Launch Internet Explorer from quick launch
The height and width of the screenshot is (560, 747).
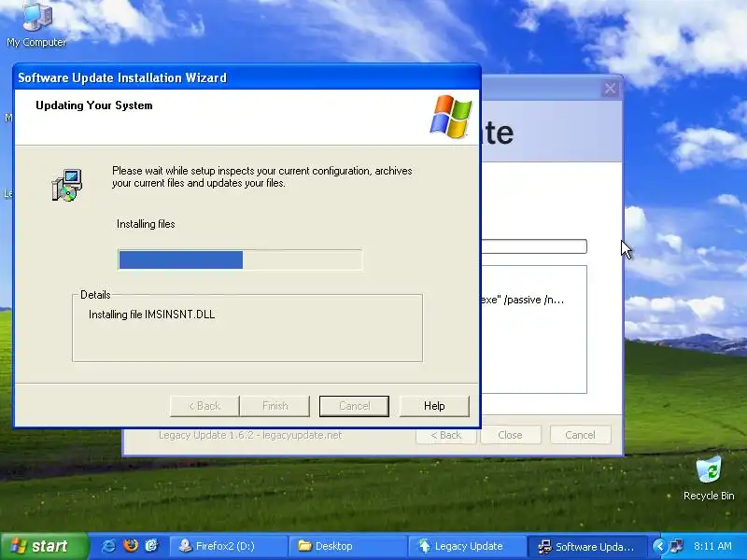point(108,546)
